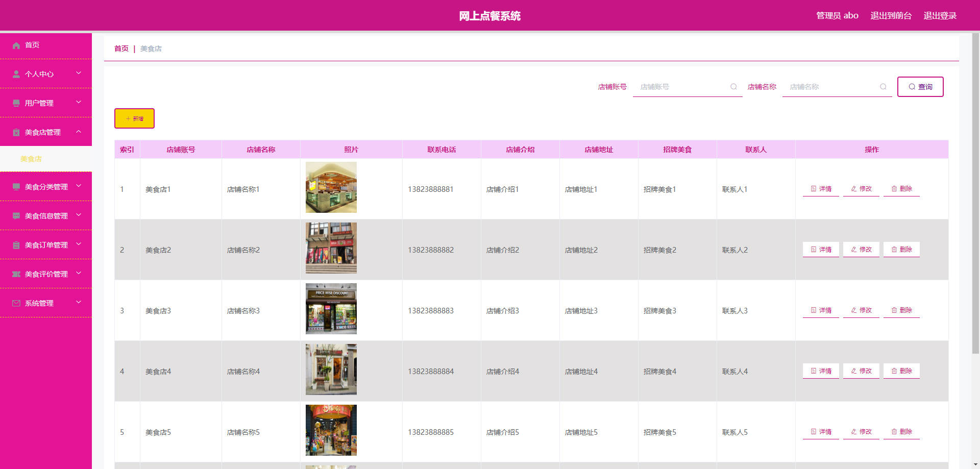The image size is (980, 469).
Task: Click the 美食评价管理 sidebar icon
Action: pyautogui.click(x=16, y=274)
